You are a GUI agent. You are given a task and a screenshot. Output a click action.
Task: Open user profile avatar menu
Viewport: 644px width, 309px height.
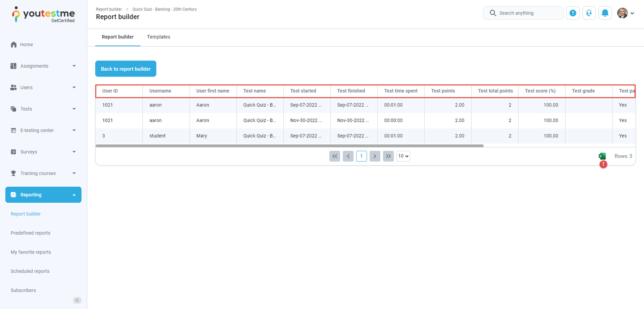625,13
